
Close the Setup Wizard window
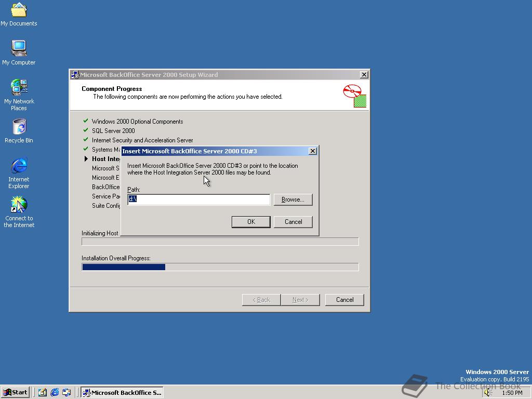click(x=364, y=75)
